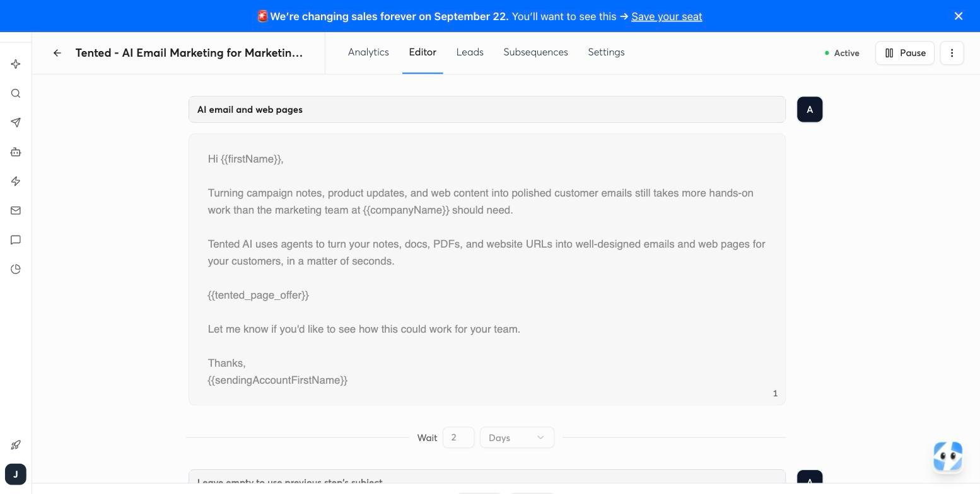Click the A variant button beside step one

[810, 110]
